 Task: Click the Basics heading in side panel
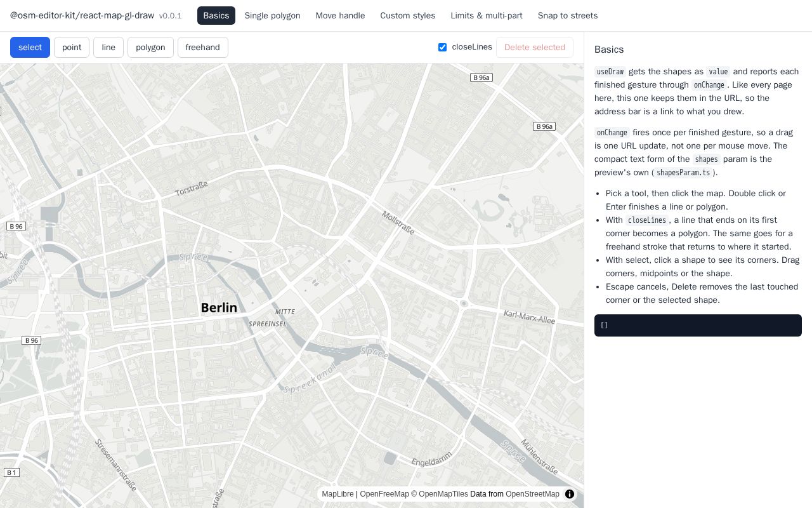tap(609, 50)
